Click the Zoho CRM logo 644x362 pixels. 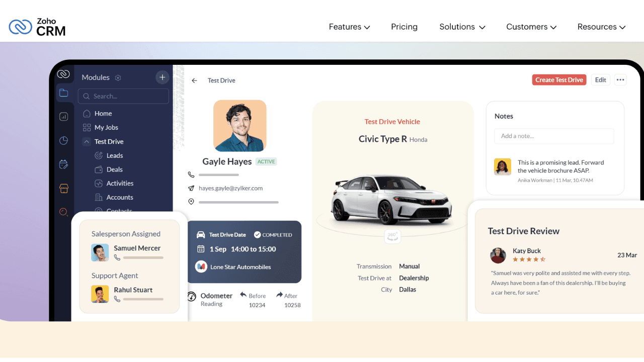pyautogui.click(x=37, y=27)
